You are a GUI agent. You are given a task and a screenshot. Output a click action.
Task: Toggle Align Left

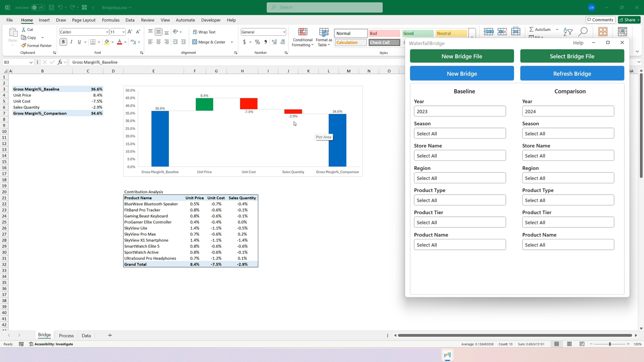point(150,42)
